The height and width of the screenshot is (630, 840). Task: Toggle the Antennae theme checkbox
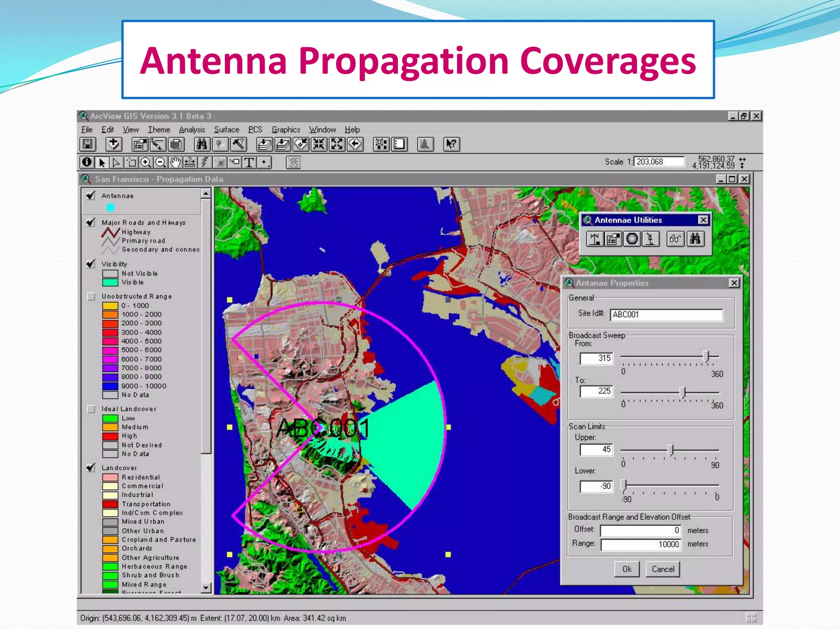[x=91, y=196]
